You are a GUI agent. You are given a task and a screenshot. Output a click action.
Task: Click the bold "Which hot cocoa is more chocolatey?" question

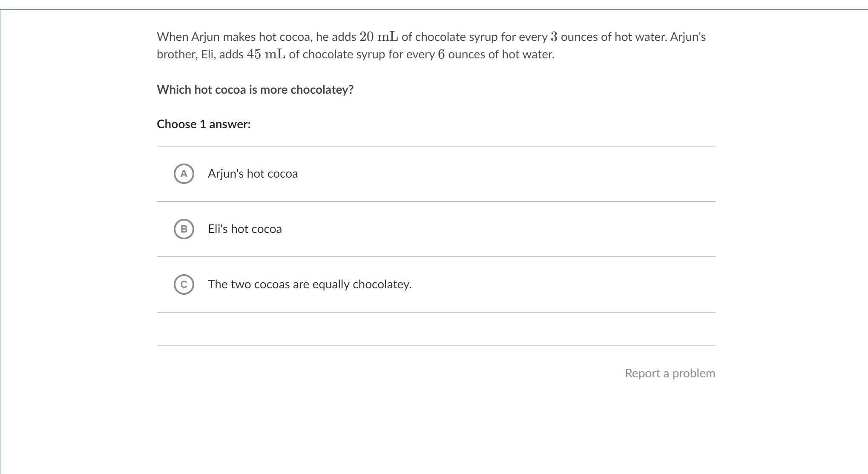pyautogui.click(x=255, y=90)
